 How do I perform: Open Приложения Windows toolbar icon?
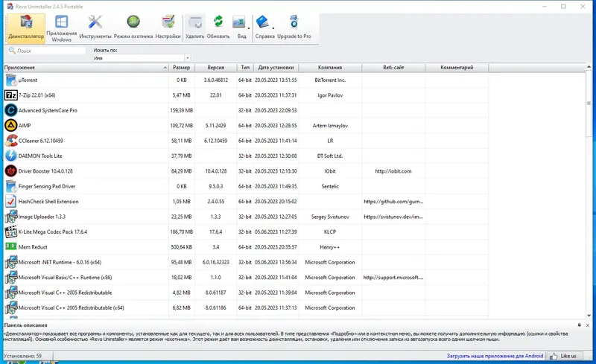(x=61, y=28)
